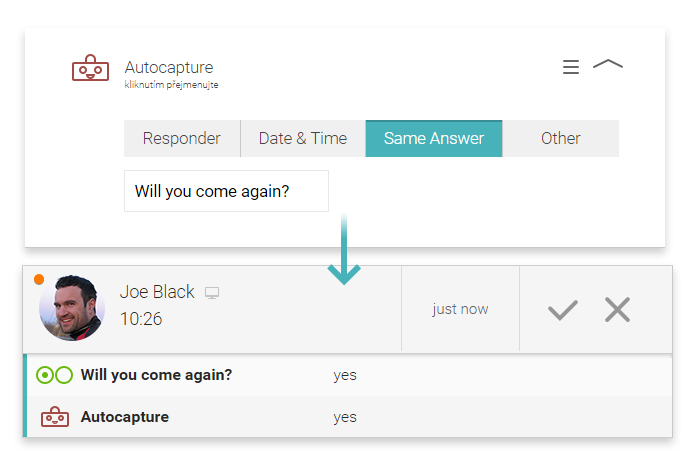696x473 pixels.
Task: Open the hamburger menu icon
Action: tap(570, 67)
